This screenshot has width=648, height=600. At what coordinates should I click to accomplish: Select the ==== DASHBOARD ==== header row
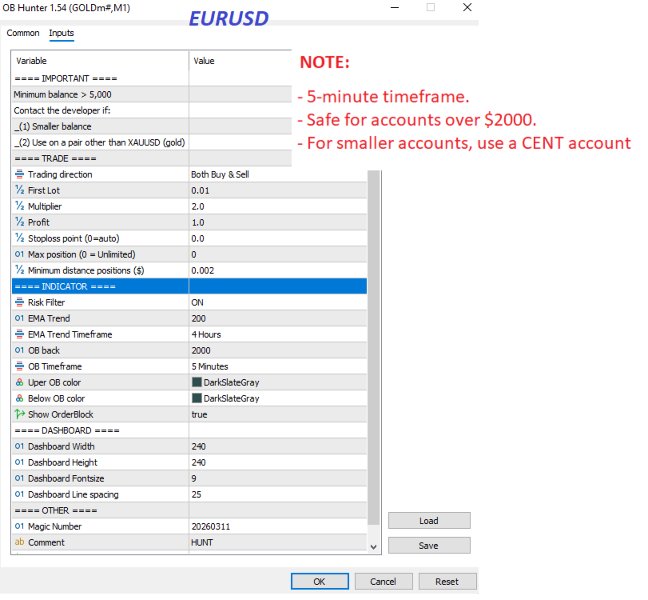(x=189, y=431)
